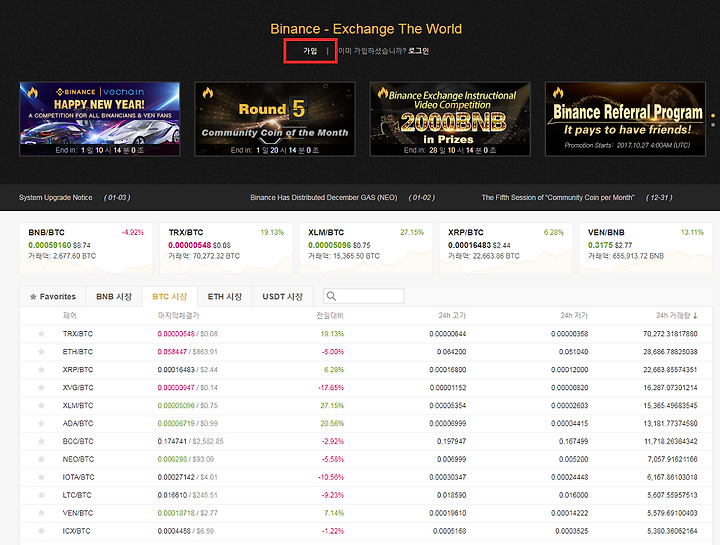Click the 로그인 login link
Viewport: 720px width, 545px height.
418,51
